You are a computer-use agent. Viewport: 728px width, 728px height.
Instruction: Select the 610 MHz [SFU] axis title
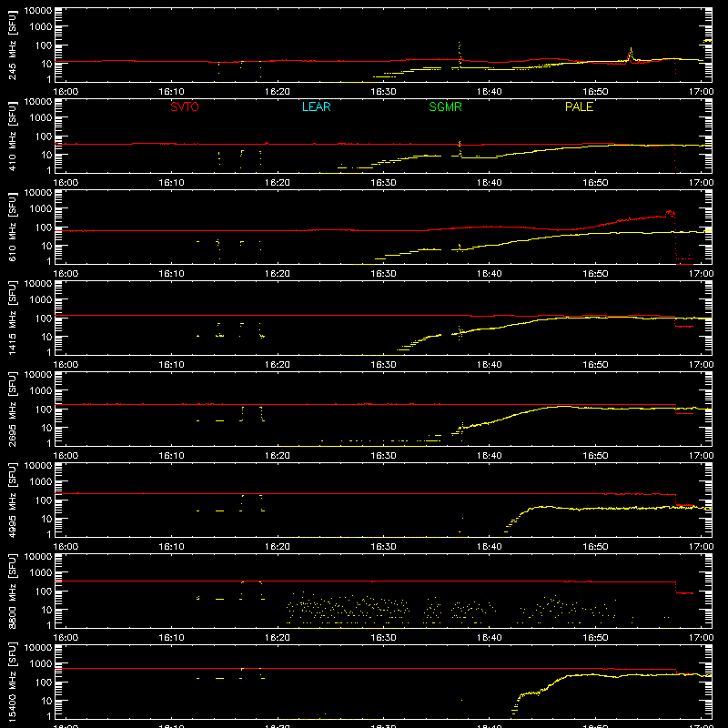click(x=13, y=227)
